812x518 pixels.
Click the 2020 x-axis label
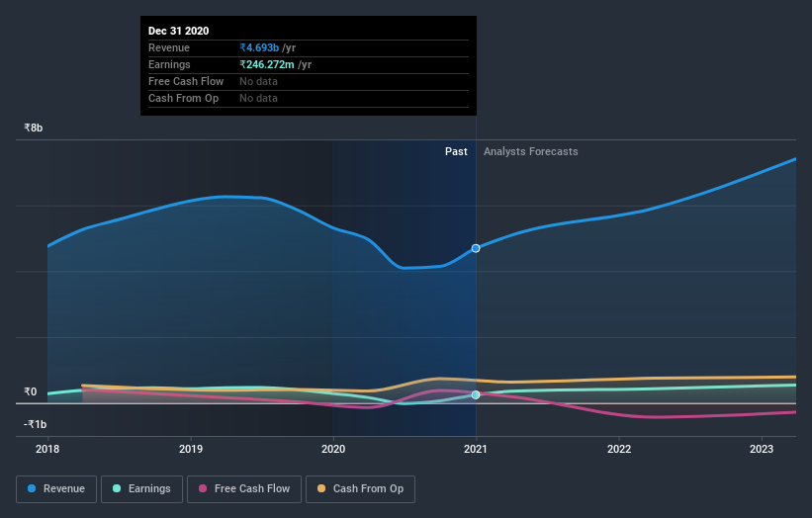point(333,449)
